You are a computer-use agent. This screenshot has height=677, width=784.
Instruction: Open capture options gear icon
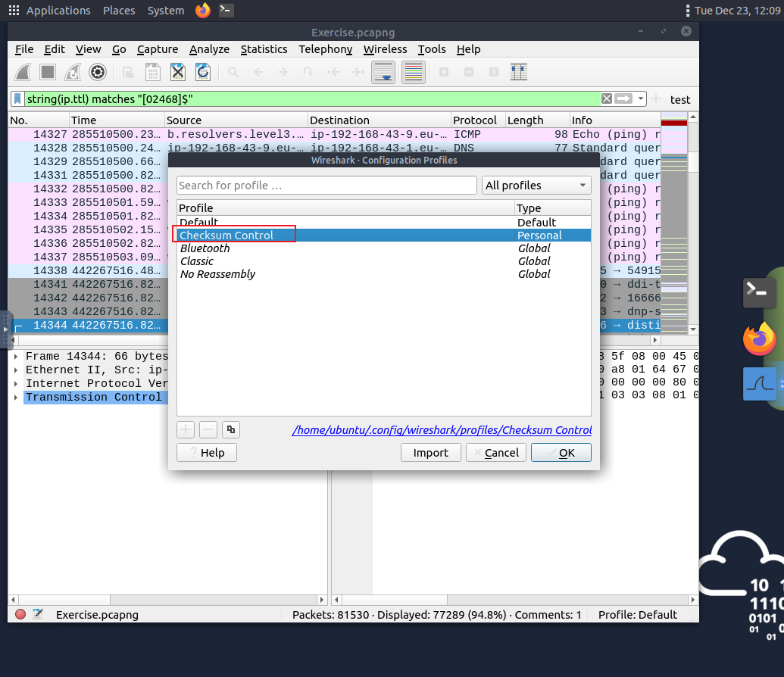(x=98, y=72)
